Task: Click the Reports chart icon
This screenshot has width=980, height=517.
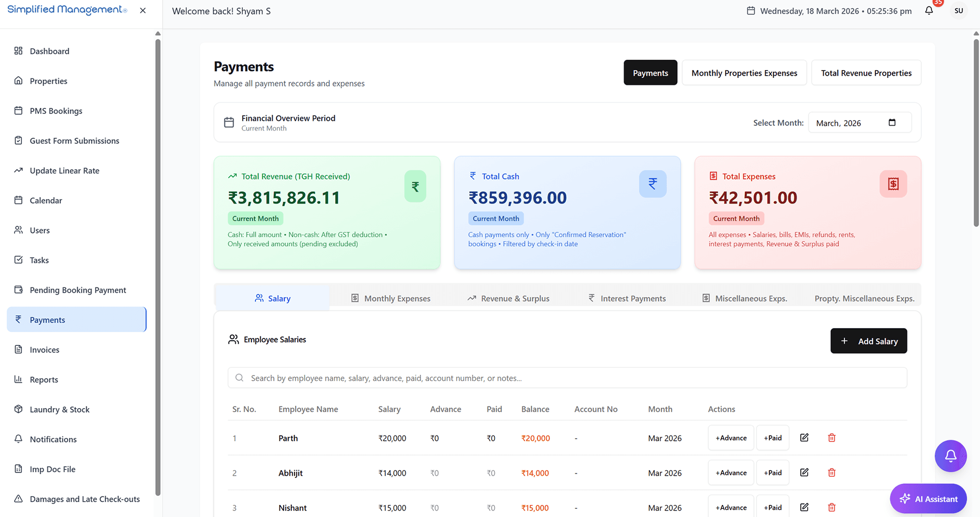Action: (x=19, y=379)
